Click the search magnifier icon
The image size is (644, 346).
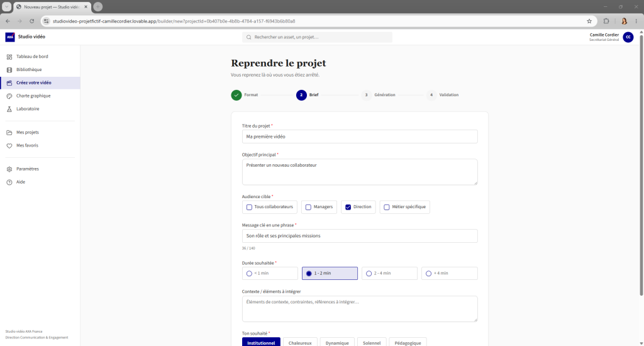249,37
